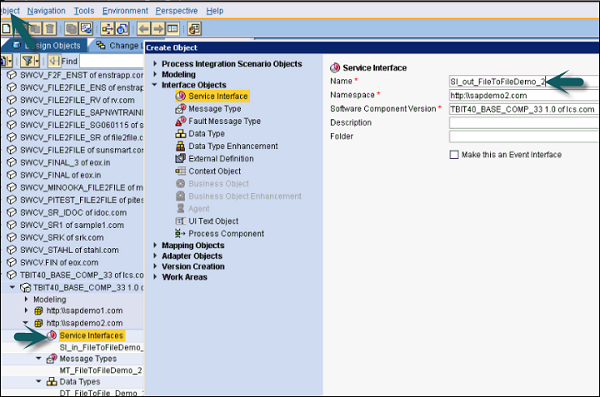
Task: Check Make this an Event Interface
Action: (454, 155)
